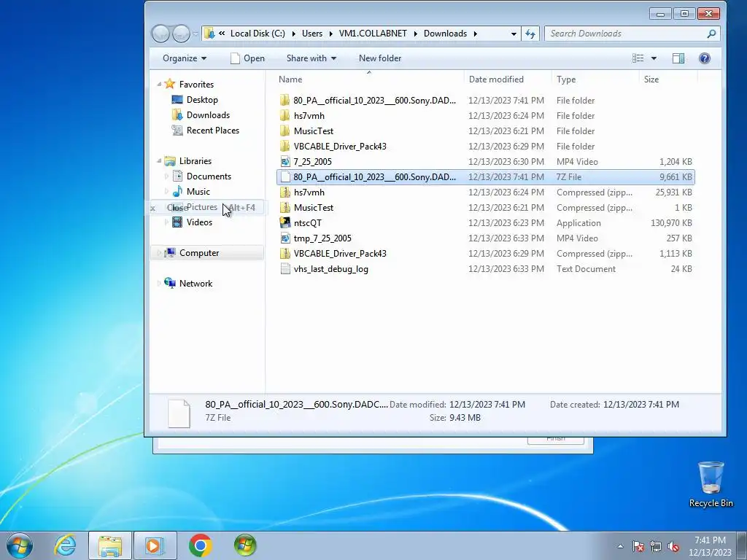Screen dimensions: 747x560
Task: Toggle the preview pane icon
Action: [x=678, y=58]
